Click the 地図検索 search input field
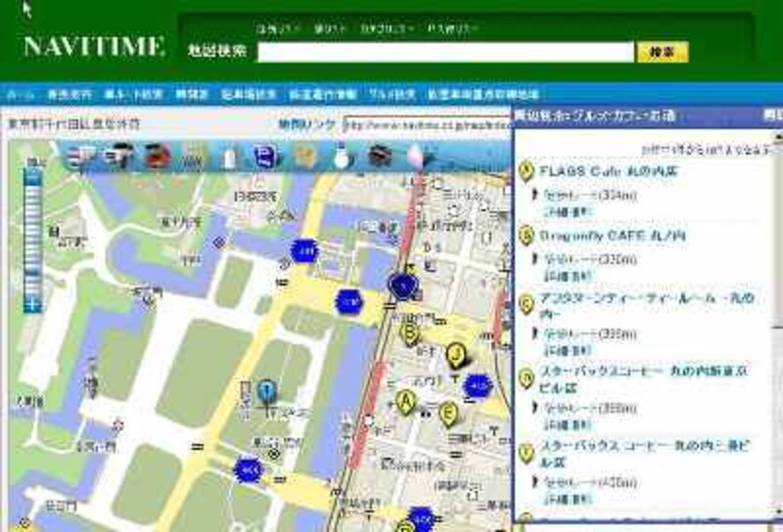The image size is (783, 532). coord(445,52)
